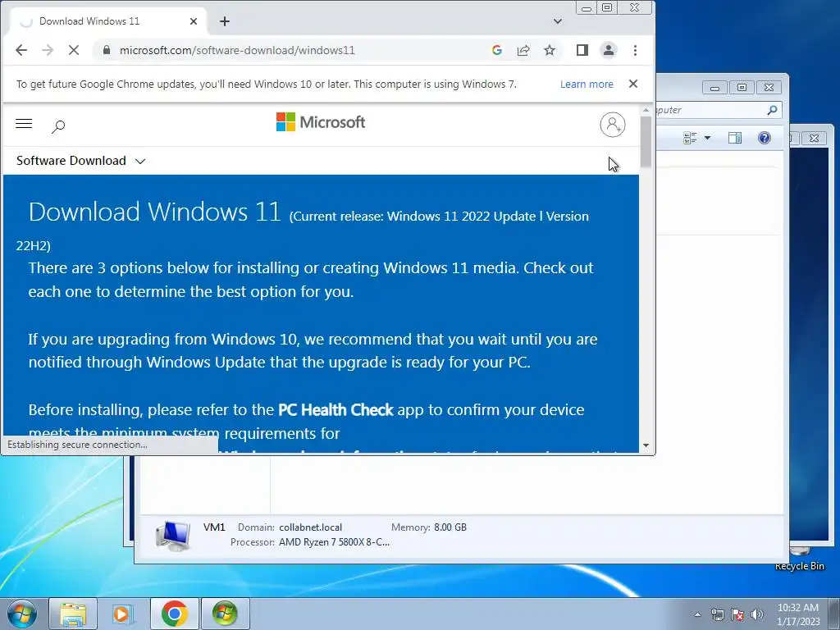Open the Windows flag taskbar app
Viewport: 840px width, 630px height.
click(x=225, y=614)
